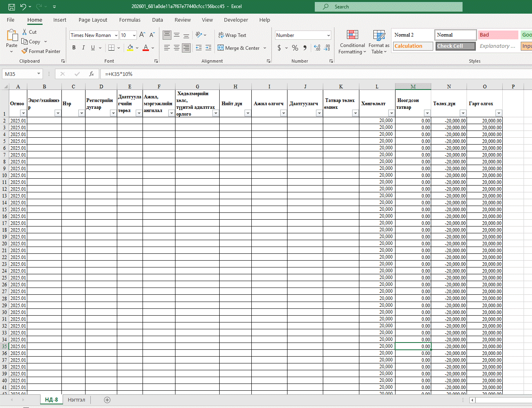
Task: Click Merge & Center button
Action: (x=239, y=48)
